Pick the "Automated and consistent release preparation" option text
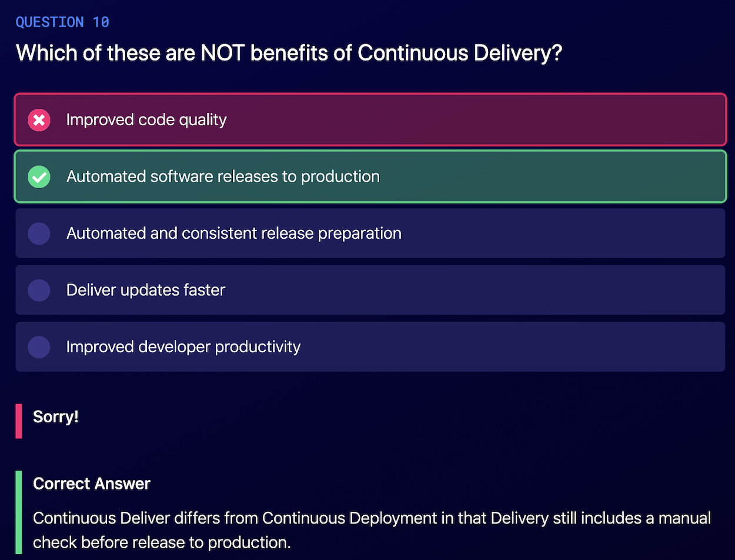The width and height of the screenshot is (735, 560). pos(233,234)
